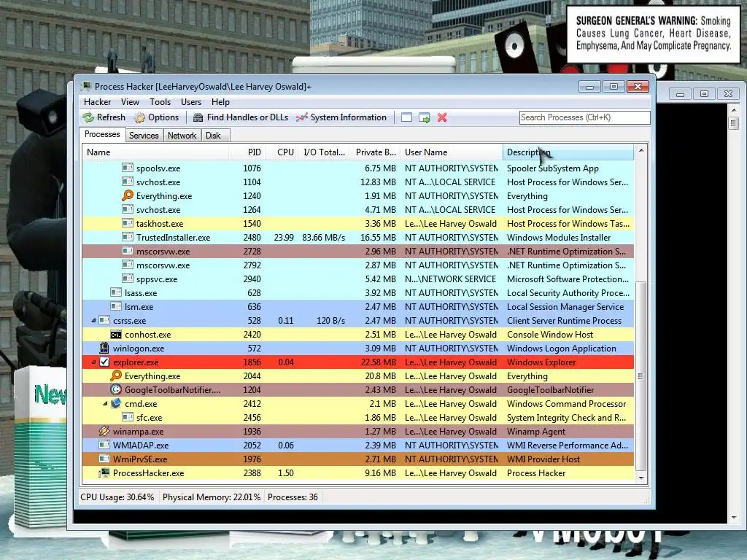This screenshot has width=747, height=560.
Task: Click the Everything.exe magnifier icon, PID 2044
Action: tap(116, 376)
